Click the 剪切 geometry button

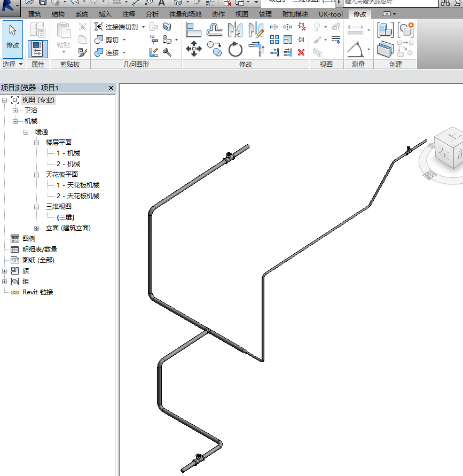111,40
